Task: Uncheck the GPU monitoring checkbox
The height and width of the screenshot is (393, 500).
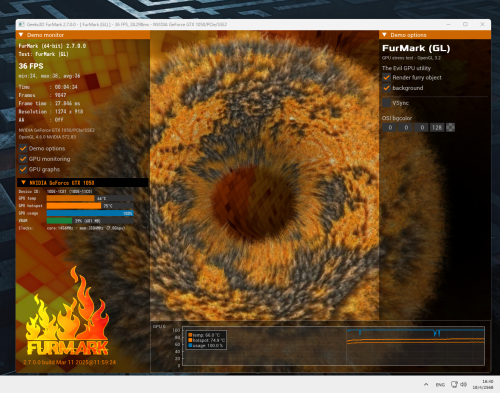Action: click(23, 159)
